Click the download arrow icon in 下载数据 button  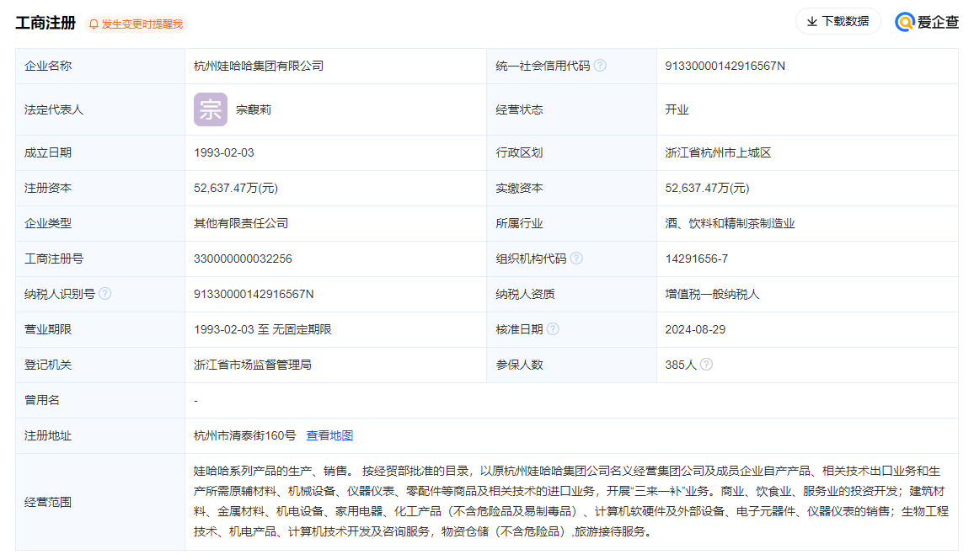(812, 21)
